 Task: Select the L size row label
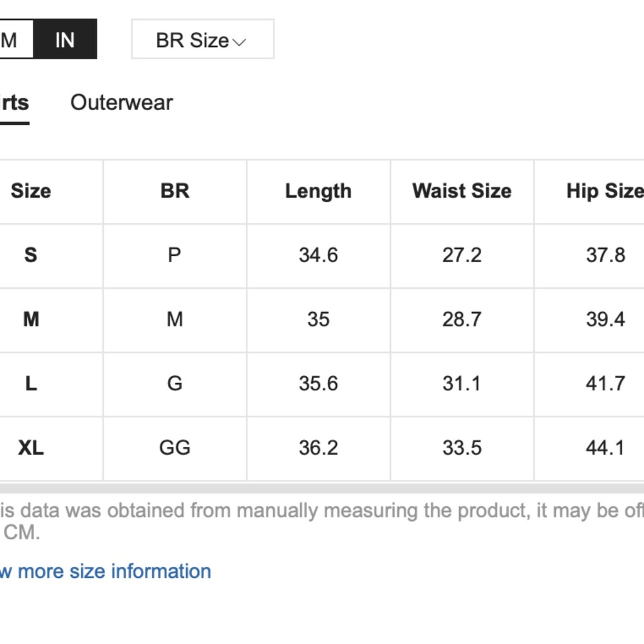(31, 384)
